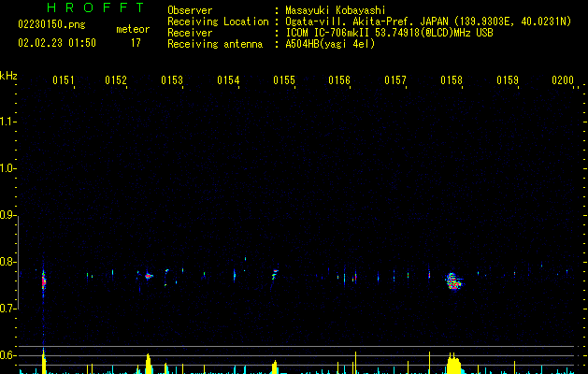Click the 0154 time marker
Screen dimensions: 588x374
[228, 80]
